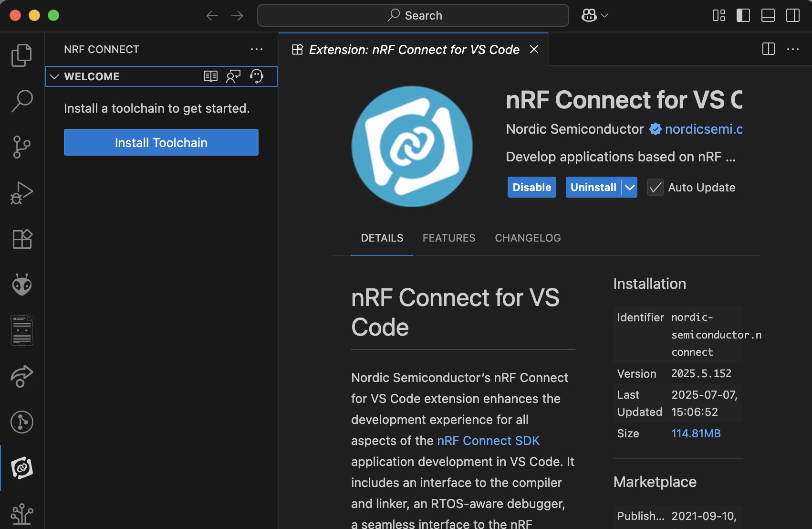Collapse the WELCOME section
This screenshot has width=812, height=529.
(x=54, y=76)
